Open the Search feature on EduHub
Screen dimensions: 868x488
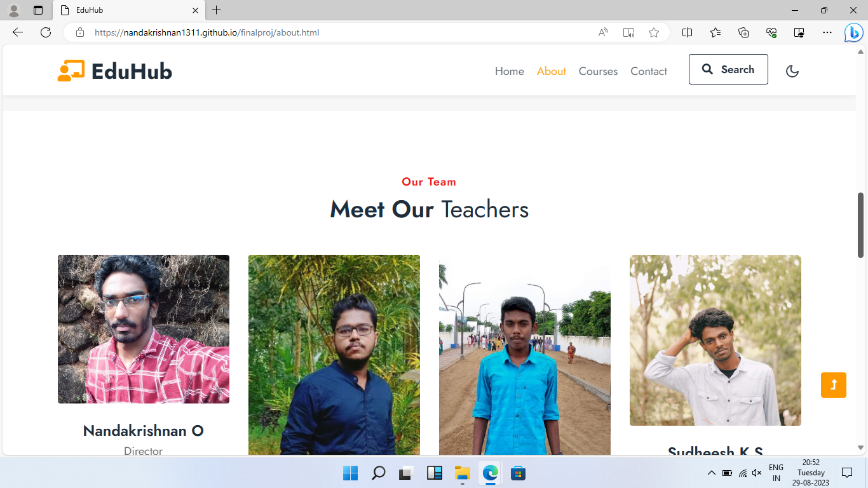728,69
